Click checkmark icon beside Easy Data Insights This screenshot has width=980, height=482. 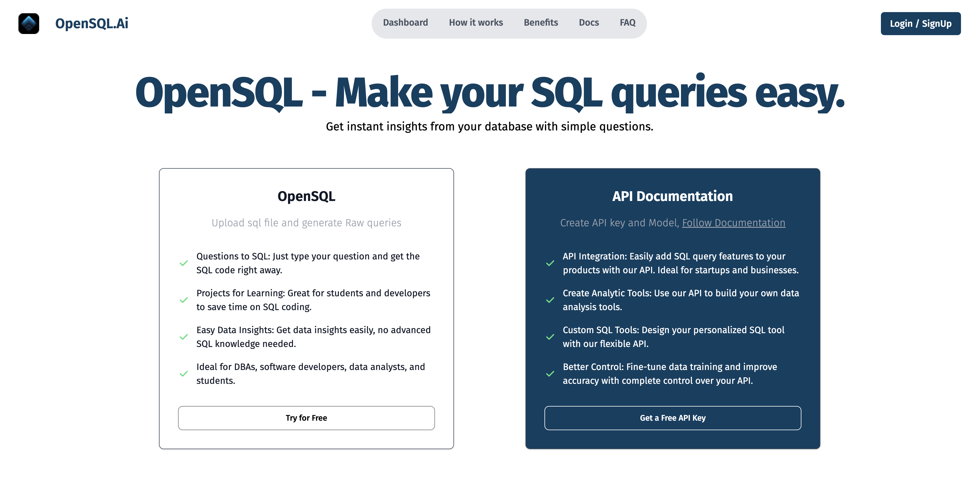tap(184, 337)
